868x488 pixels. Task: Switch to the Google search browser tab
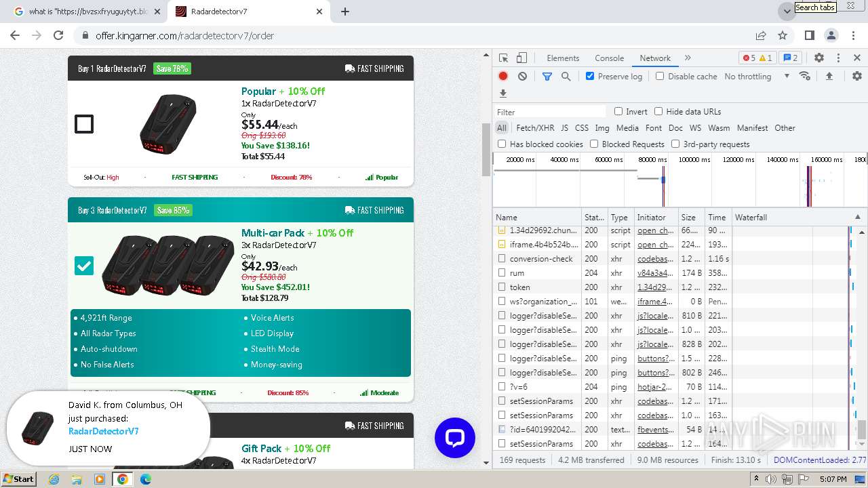[x=87, y=12]
